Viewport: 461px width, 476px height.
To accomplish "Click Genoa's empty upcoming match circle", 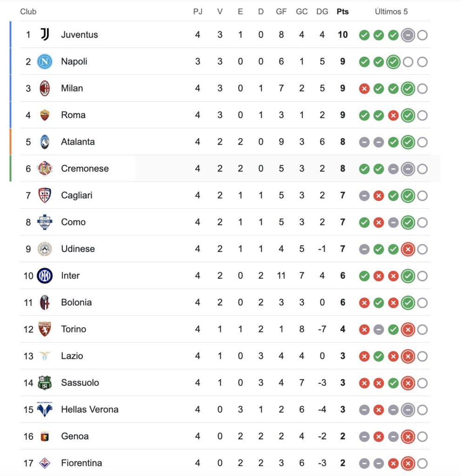I will [x=422, y=437].
